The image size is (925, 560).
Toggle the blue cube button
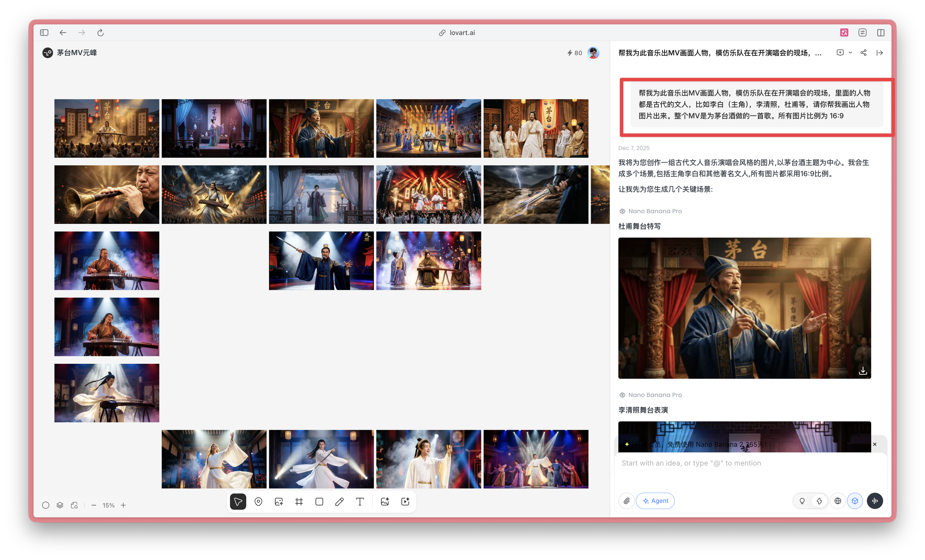click(855, 501)
